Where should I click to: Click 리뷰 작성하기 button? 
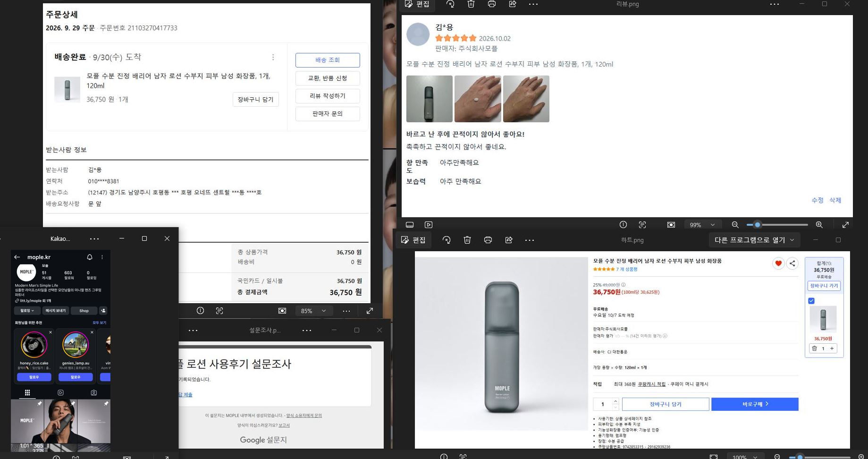pyautogui.click(x=328, y=96)
